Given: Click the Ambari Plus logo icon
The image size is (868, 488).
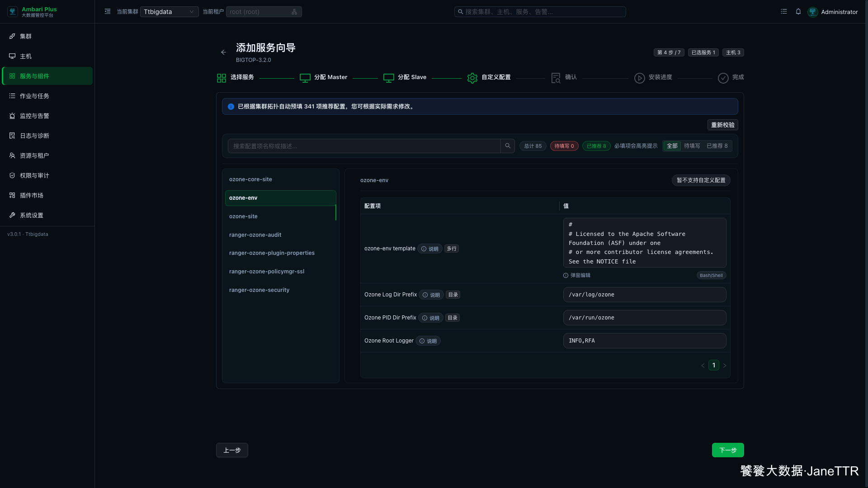Looking at the screenshot, I should (x=13, y=12).
